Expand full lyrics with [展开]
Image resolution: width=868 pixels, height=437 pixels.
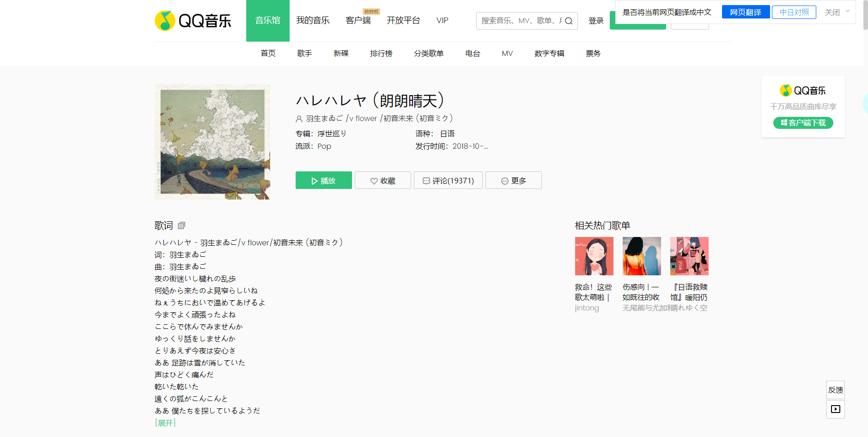165,423
